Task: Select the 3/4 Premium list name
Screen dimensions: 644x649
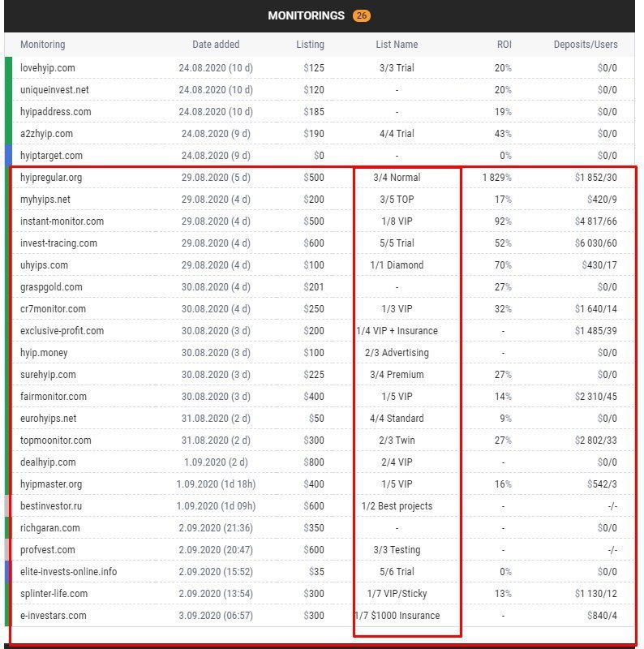Action: (x=397, y=375)
